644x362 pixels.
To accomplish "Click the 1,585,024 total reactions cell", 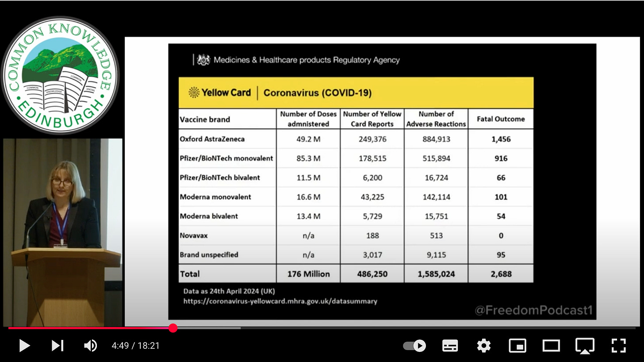I will click(x=436, y=274).
